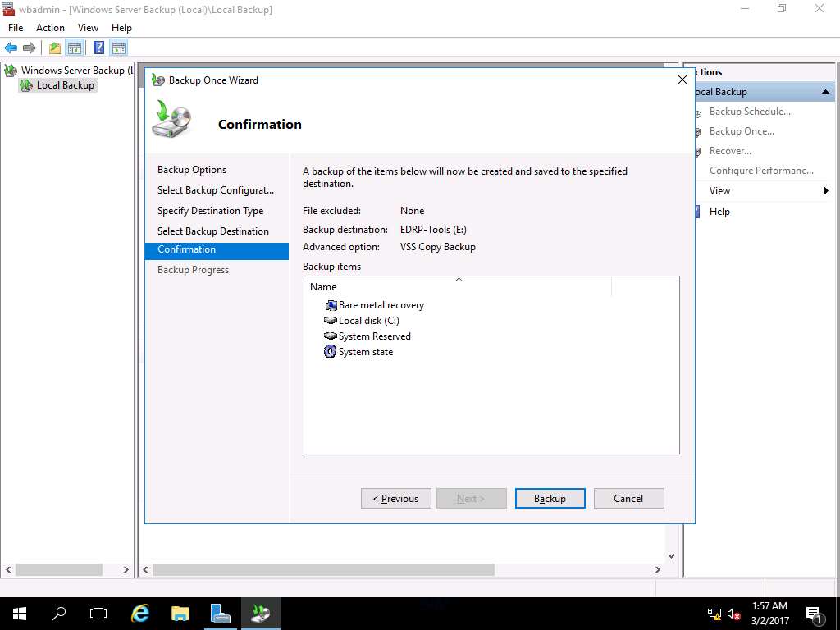Collapse the Local Backup actions section arrow
Image resolution: width=840 pixels, height=630 pixels.
(x=825, y=92)
